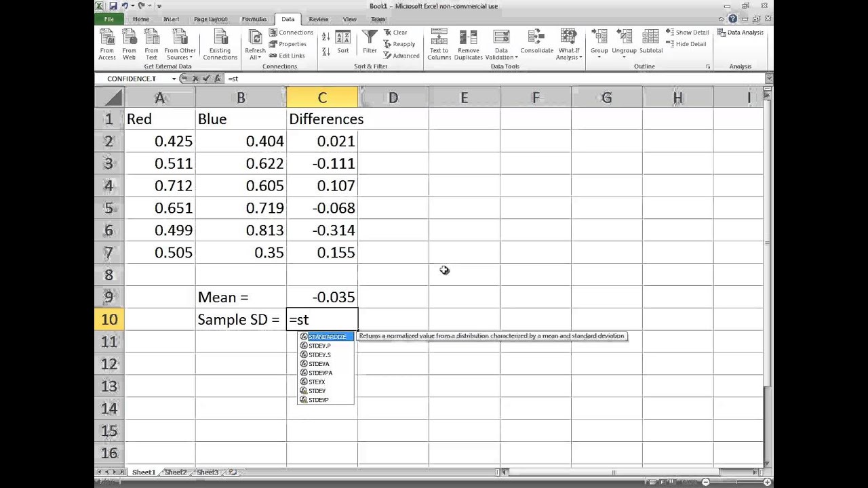The image size is (868, 488).
Task: Select the Sheet2 tab
Action: pos(176,472)
